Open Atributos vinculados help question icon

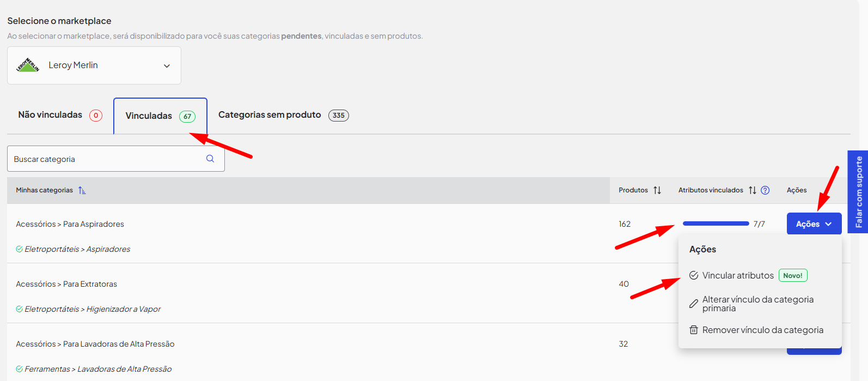(x=765, y=190)
